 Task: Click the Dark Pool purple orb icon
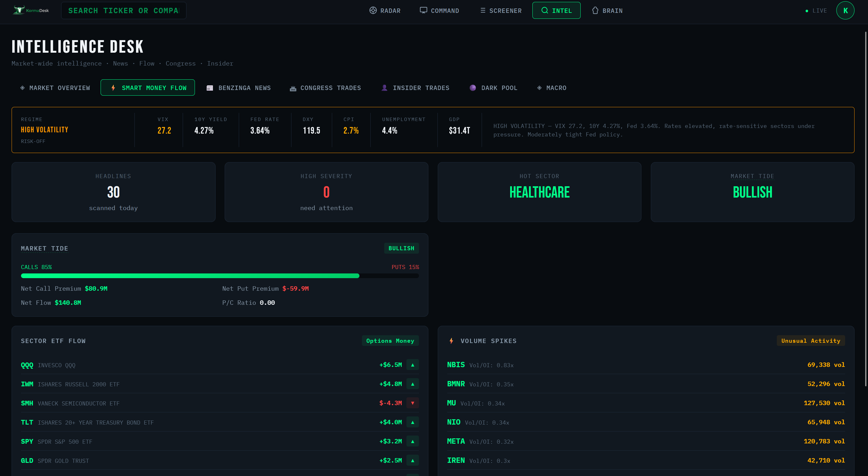pyautogui.click(x=473, y=88)
